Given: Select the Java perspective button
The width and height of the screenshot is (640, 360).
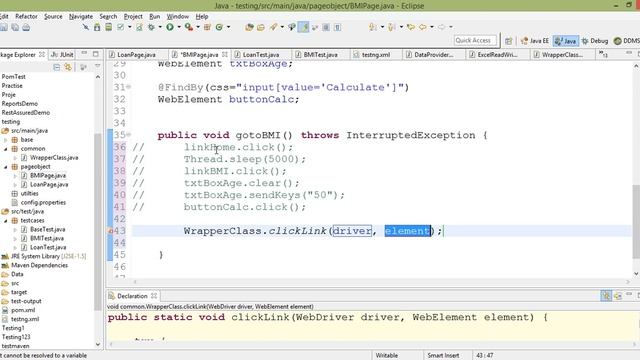Looking at the screenshot, I should (x=565, y=41).
